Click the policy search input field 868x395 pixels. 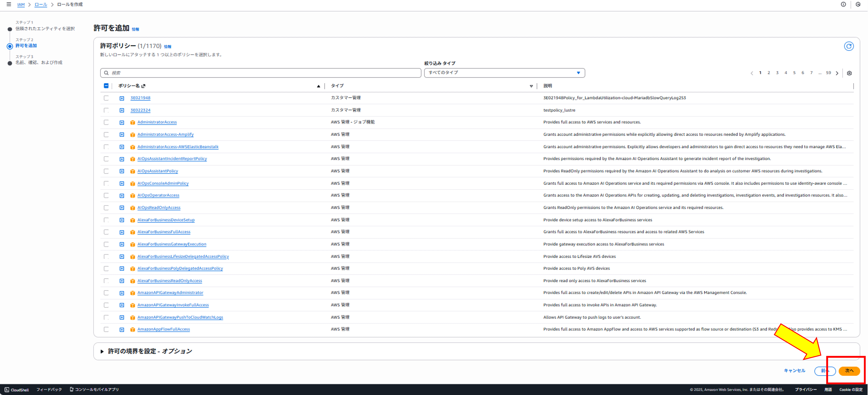[260, 73]
